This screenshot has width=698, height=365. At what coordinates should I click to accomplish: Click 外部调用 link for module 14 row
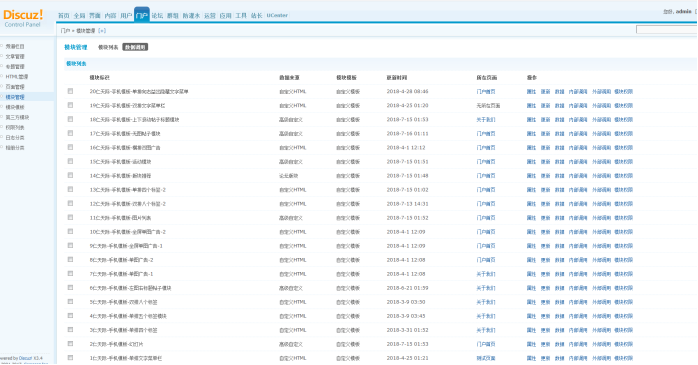pyautogui.click(x=601, y=176)
